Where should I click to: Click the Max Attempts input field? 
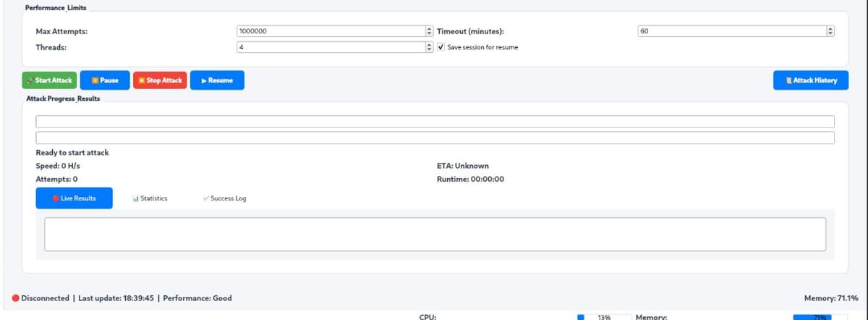tap(329, 32)
